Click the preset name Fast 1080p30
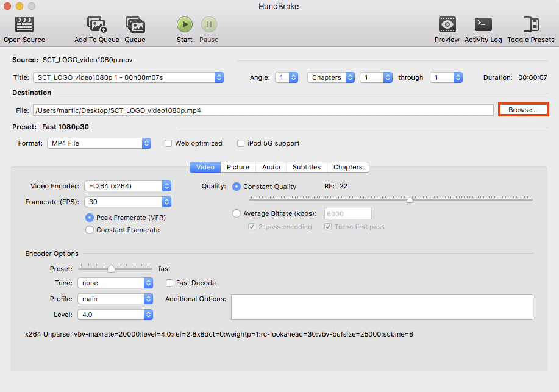559x392 pixels. [x=66, y=127]
